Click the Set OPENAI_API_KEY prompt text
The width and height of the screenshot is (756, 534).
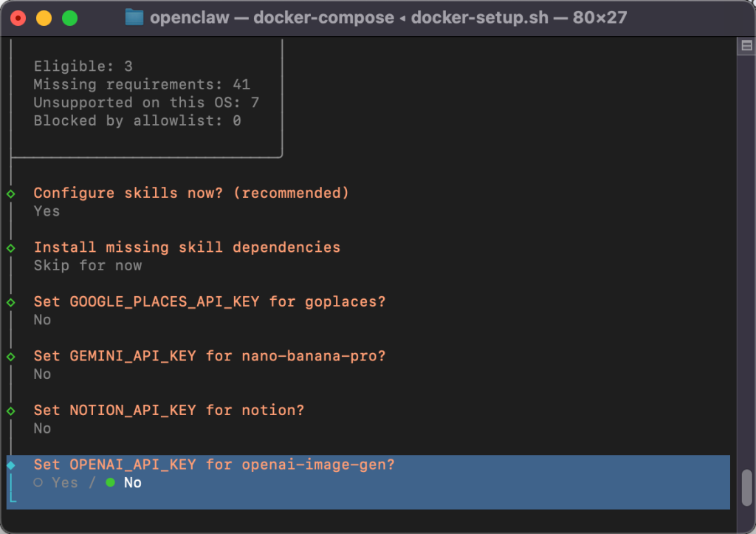[x=213, y=465]
